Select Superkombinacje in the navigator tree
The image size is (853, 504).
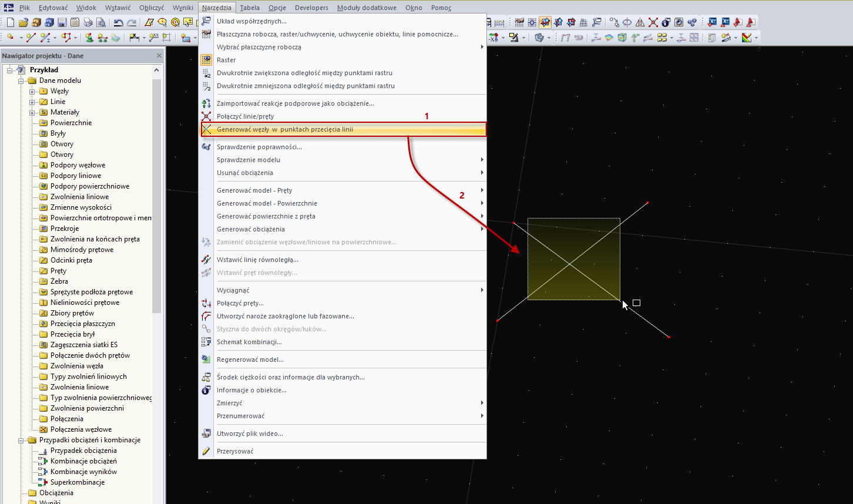click(x=78, y=482)
